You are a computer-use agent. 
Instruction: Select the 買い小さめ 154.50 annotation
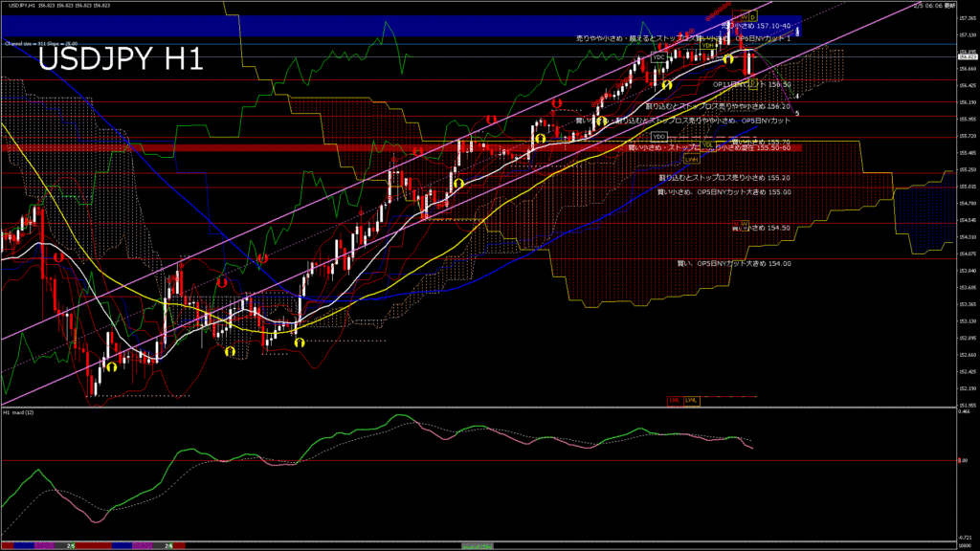point(760,228)
